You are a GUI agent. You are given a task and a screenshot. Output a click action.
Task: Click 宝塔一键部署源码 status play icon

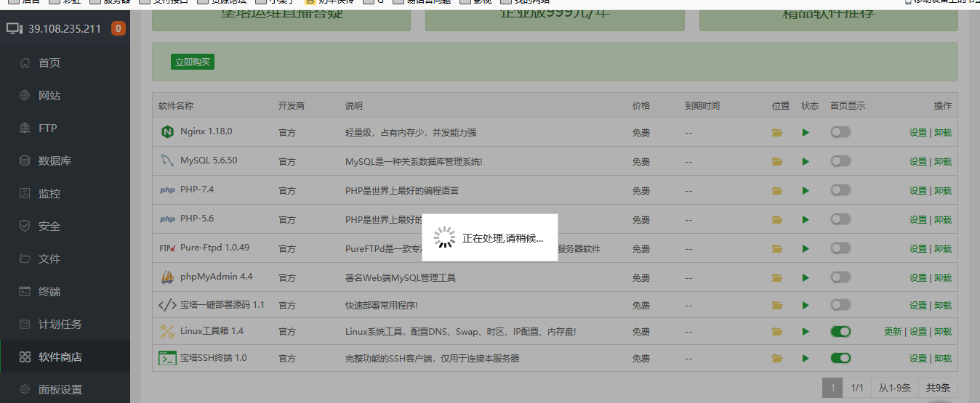(806, 305)
